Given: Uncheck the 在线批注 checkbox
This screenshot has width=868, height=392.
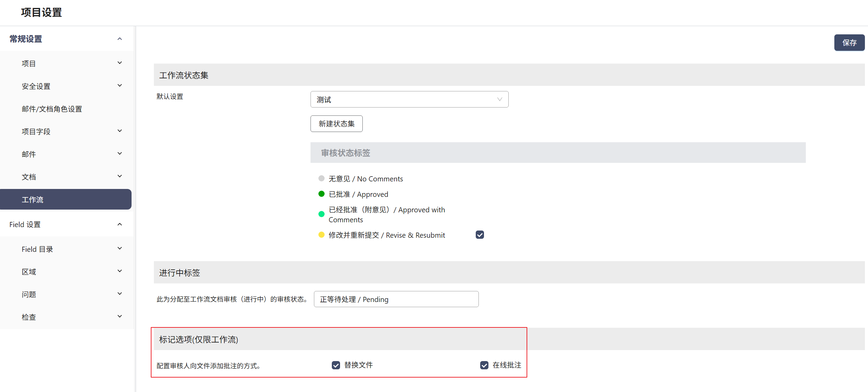Looking at the screenshot, I should (484, 365).
